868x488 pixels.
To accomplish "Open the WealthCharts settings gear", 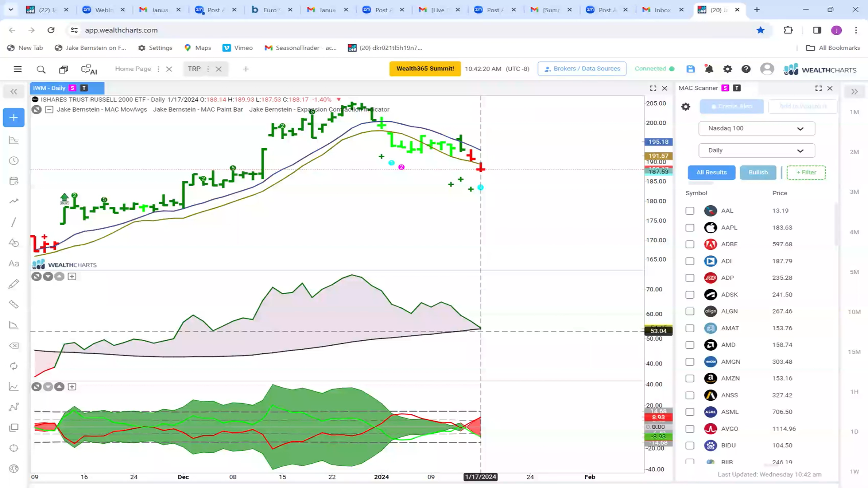I will click(x=727, y=69).
